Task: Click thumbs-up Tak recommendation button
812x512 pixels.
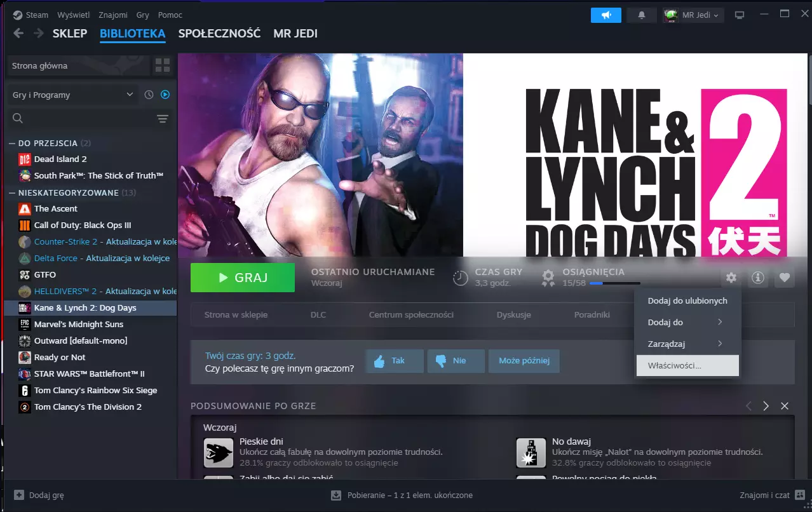Action: point(394,361)
